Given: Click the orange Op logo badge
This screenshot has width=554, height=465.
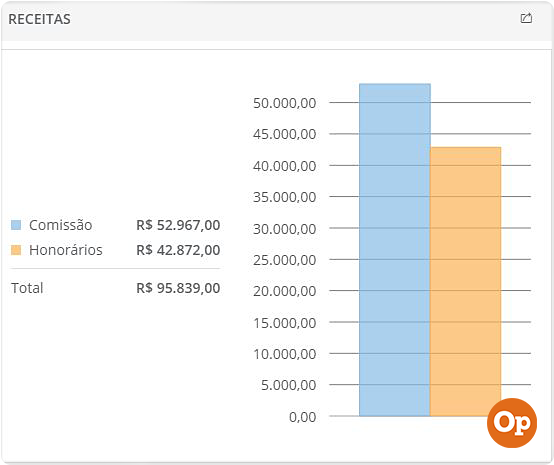Looking at the screenshot, I should pyautogui.click(x=512, y=423).
